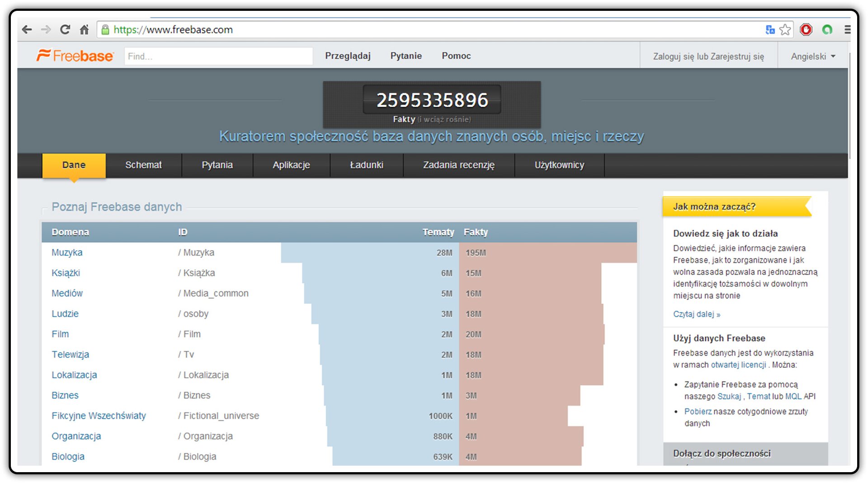Click the Szukaj API link

coord(729,396)
